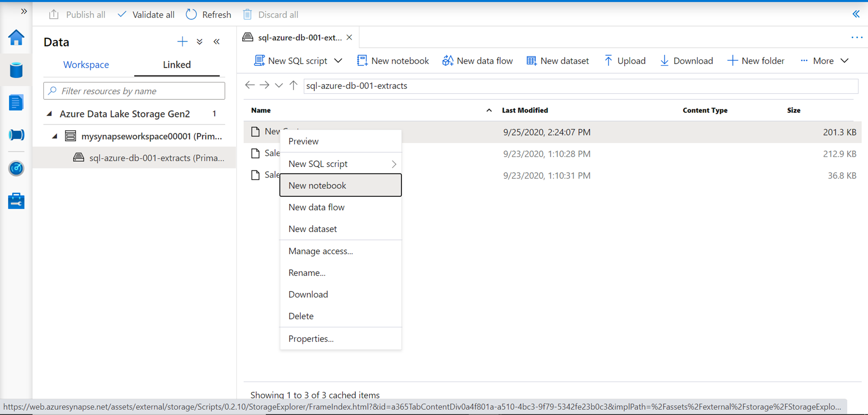This screenshot has height=415, width=868.
Task: Select the file modified 9/25/2020
Action: (552, 132)
